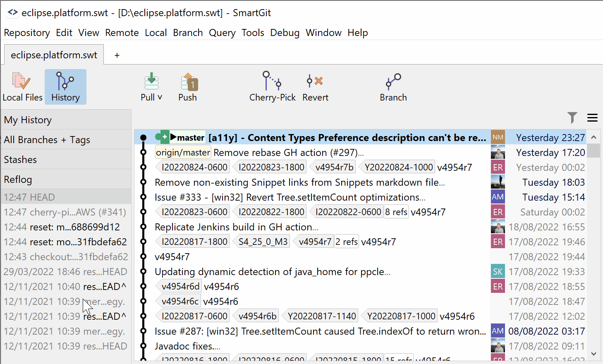This screenshot has height=364, width=603.
Task: Click the Y20220817-1140 tag
Action: (x=321, y=316)
